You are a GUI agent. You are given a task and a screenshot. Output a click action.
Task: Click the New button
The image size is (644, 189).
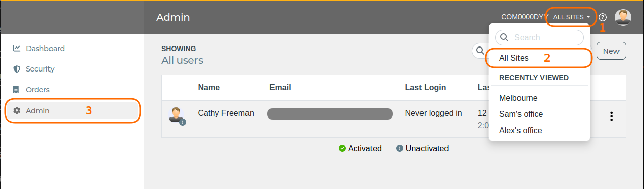[611, 51]
